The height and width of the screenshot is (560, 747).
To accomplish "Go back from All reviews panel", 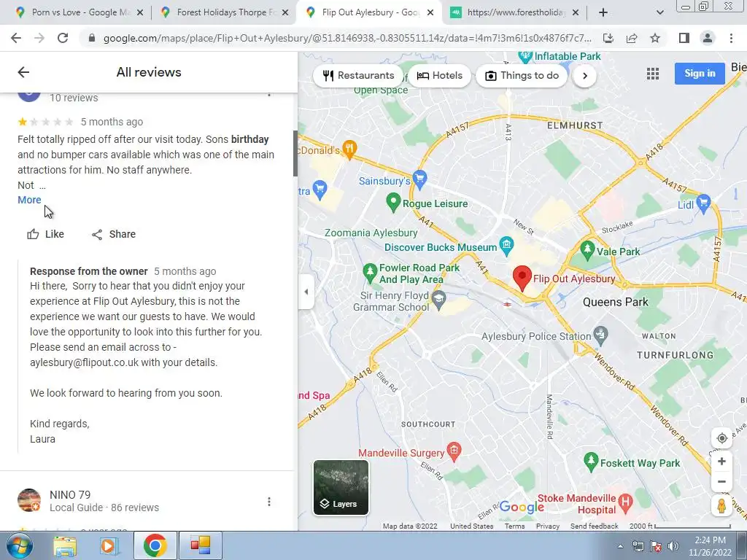I will point(23,72).
